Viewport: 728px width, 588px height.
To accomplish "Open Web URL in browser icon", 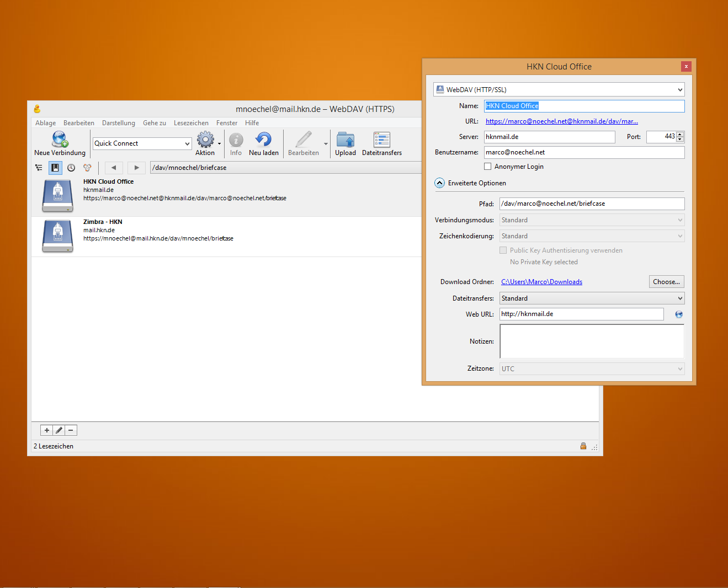I will (679, 314).
